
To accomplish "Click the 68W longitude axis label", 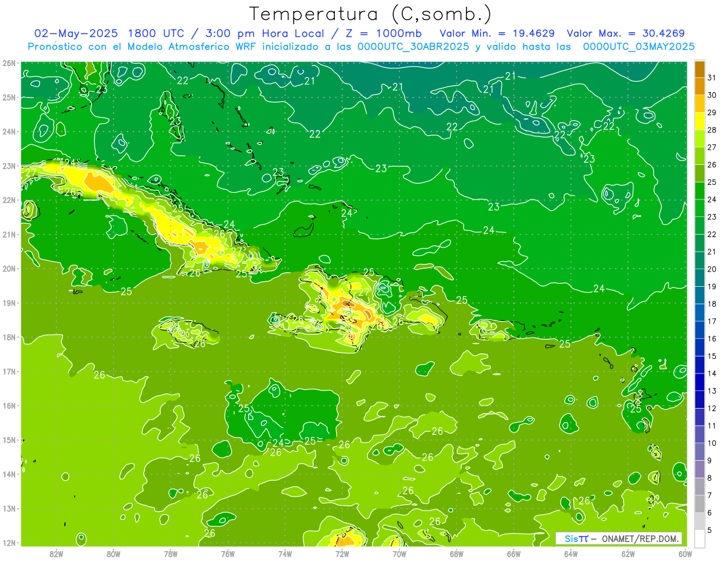I will click(x=456, y=554).
